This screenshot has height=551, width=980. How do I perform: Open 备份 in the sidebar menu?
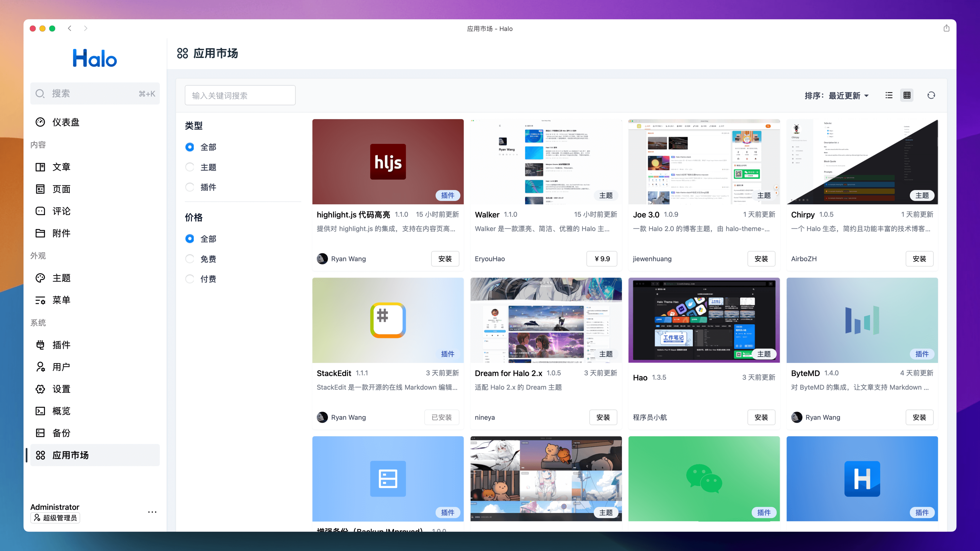[61, 433]
